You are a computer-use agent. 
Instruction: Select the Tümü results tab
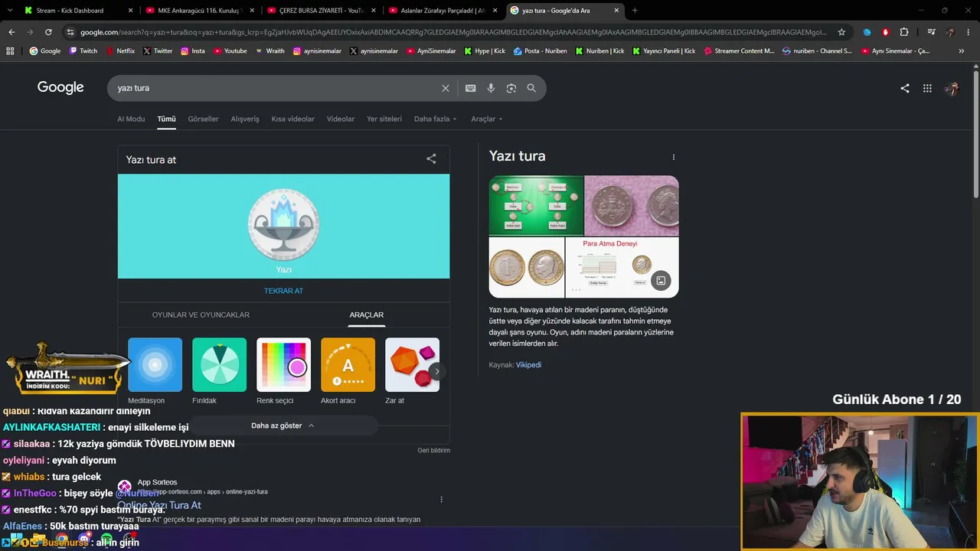[x=166, y=119]
